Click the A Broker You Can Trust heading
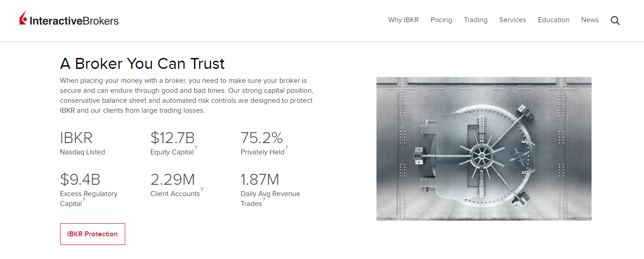This screenshot has height=259, width=644. 142,64
